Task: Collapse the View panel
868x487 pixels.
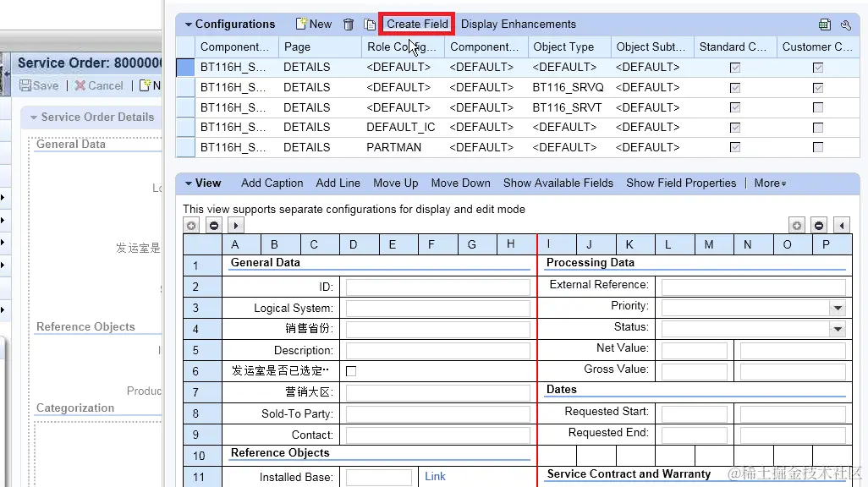Action: pyautogui.click(x=188, y=183)
